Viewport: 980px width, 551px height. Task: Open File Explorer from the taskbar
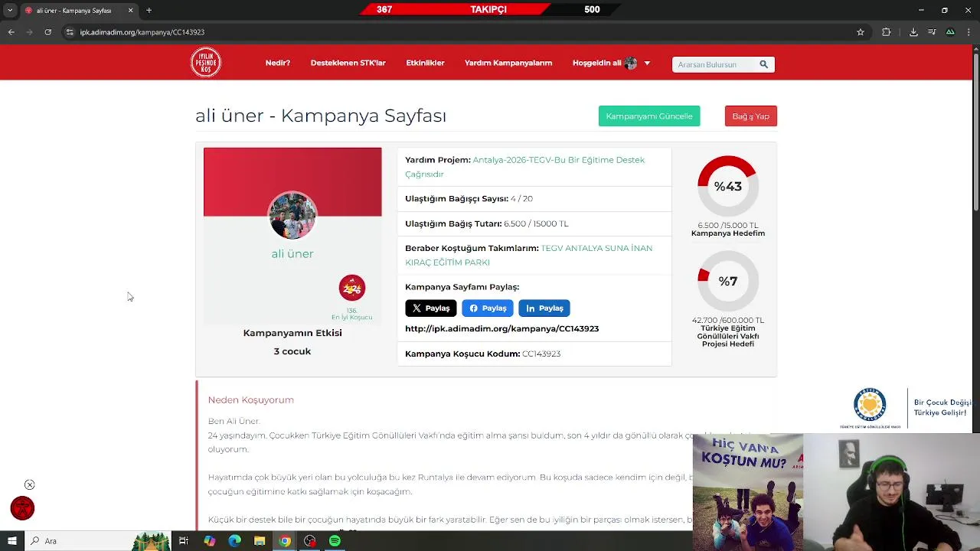[x=260, y=541]
